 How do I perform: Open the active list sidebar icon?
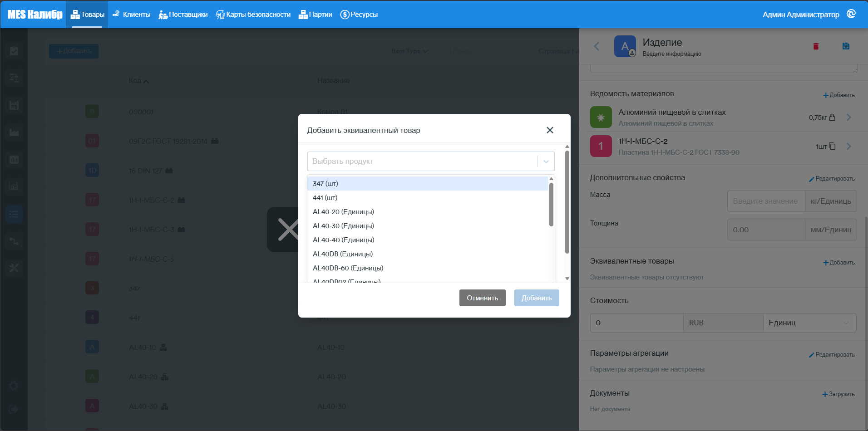click(x=14, y=214)
